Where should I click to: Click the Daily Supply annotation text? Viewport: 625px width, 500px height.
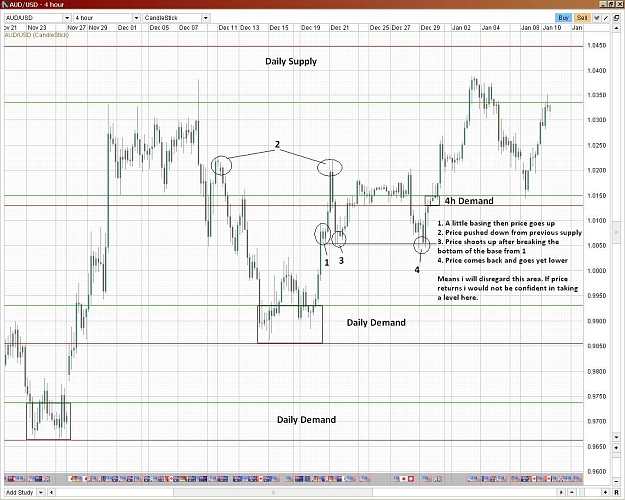(291, 61)
